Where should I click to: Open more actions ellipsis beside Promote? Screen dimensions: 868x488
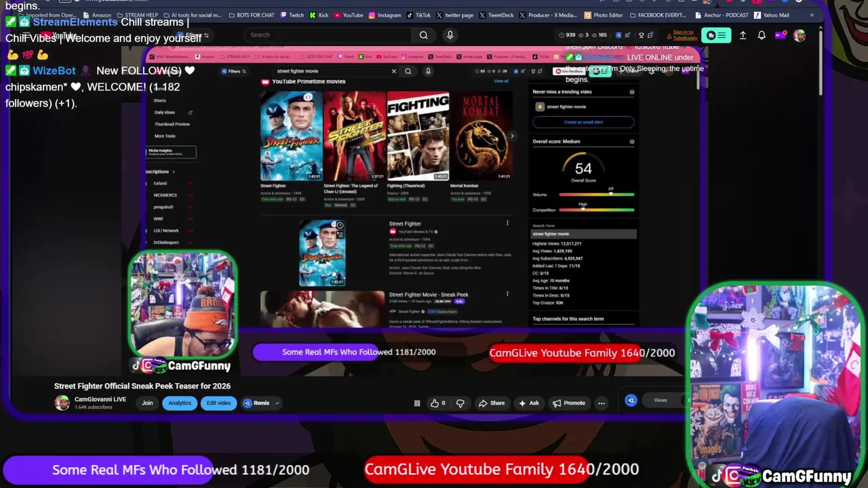(x=601, y=403)
